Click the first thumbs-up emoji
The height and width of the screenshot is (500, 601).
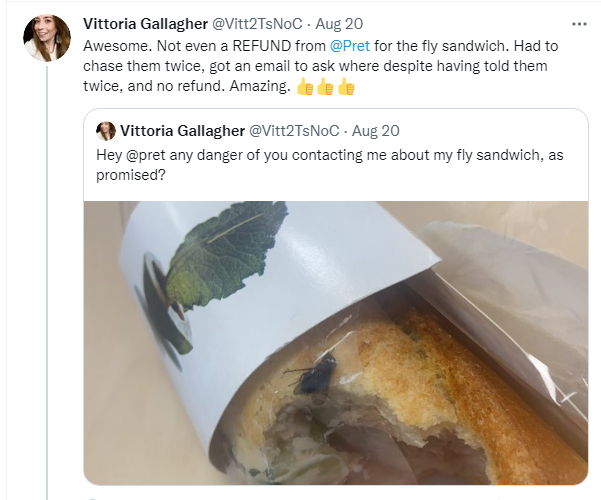[307, 88]
